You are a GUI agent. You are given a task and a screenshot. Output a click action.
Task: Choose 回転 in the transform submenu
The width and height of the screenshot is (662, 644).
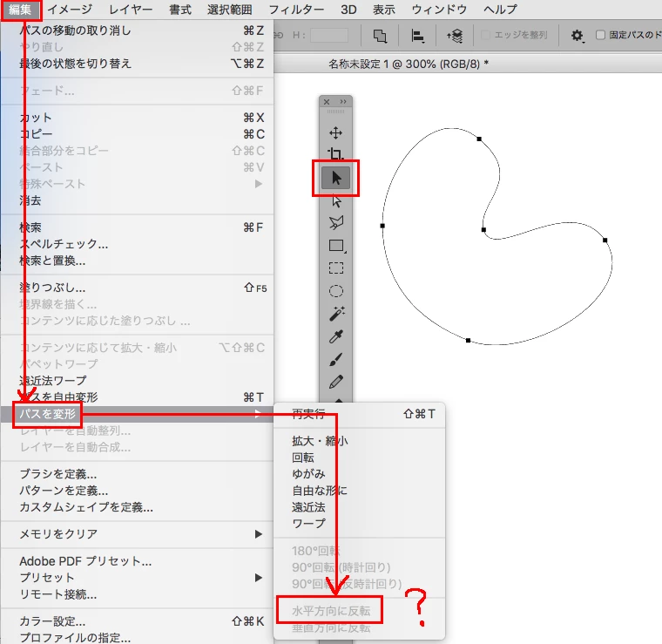[x=359, y=458]
